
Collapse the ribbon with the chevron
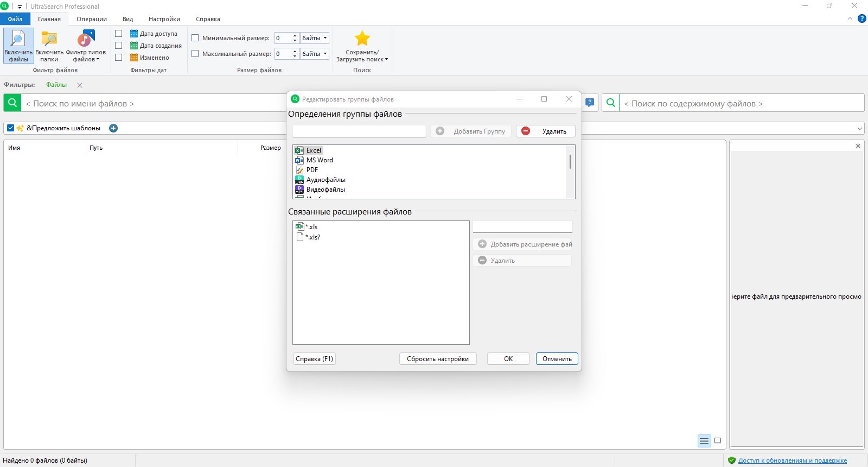click(850, 19)
